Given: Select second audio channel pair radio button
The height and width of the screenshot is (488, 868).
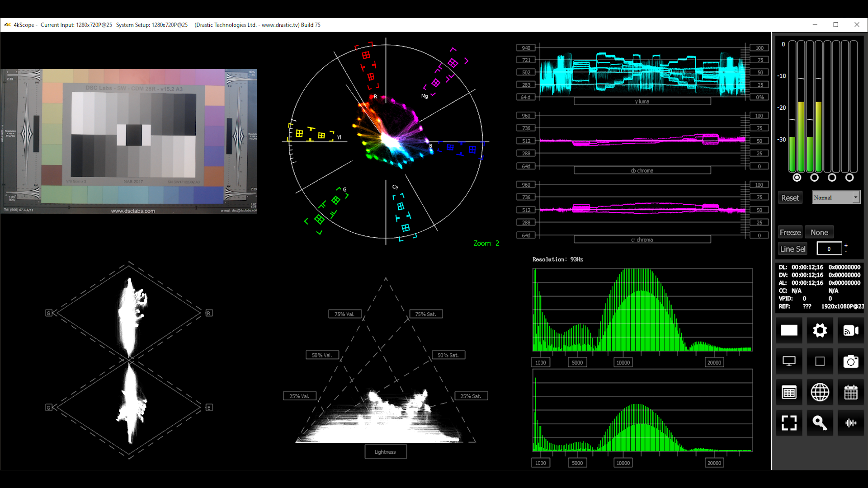Looking at the screenshot, I should (x=815, y=178).
